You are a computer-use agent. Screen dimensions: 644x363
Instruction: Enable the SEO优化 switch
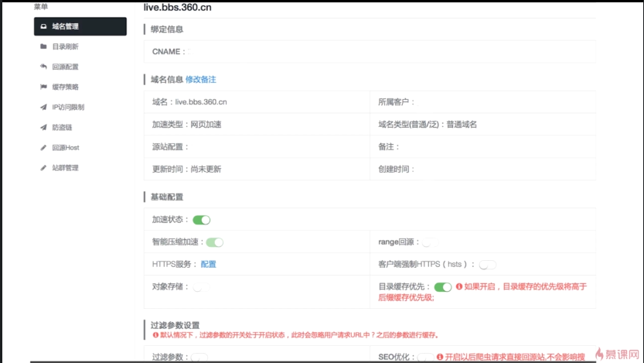pyautogui.click(x=424, y=358)
